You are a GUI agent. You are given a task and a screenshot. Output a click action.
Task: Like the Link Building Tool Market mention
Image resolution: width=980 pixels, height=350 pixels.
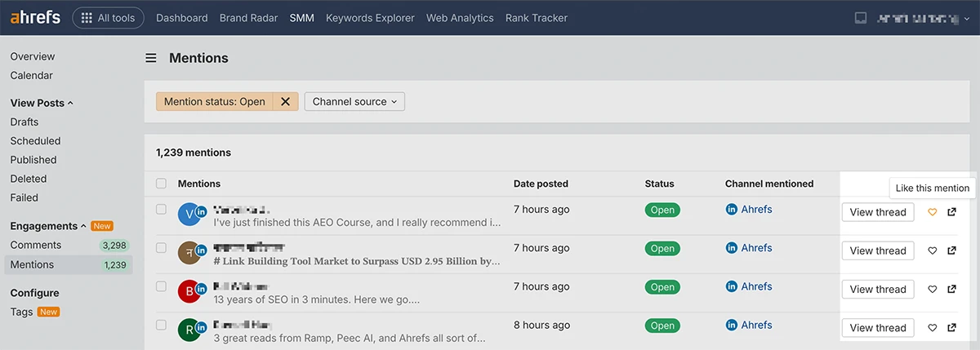[x=933, y=250]
